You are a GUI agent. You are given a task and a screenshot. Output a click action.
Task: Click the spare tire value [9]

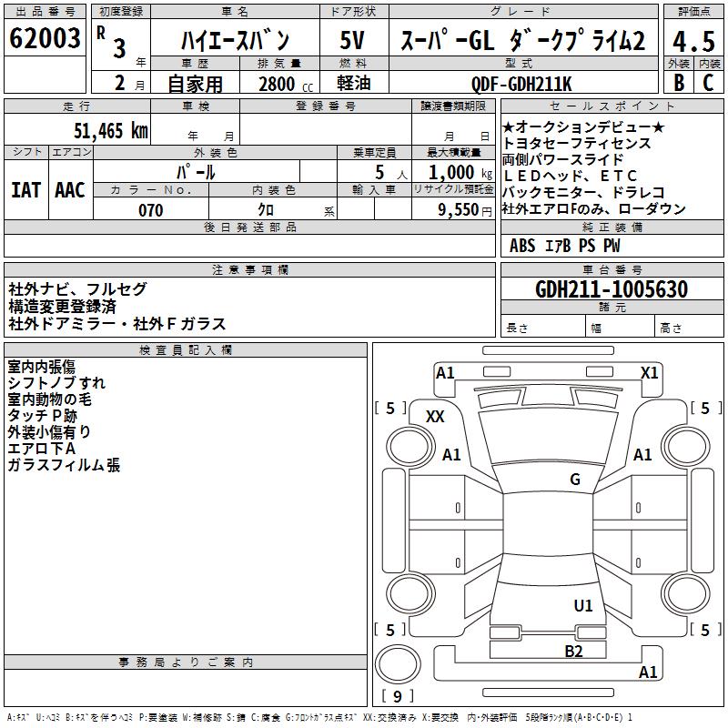coord(398,696)
